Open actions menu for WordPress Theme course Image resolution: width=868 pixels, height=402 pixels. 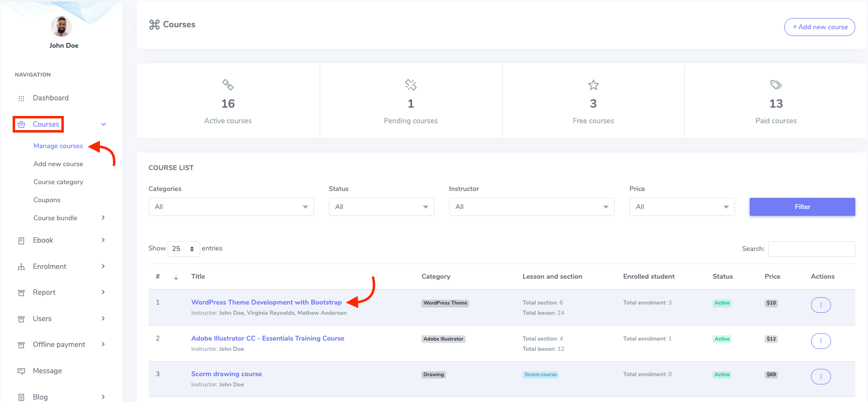(820, 305)
